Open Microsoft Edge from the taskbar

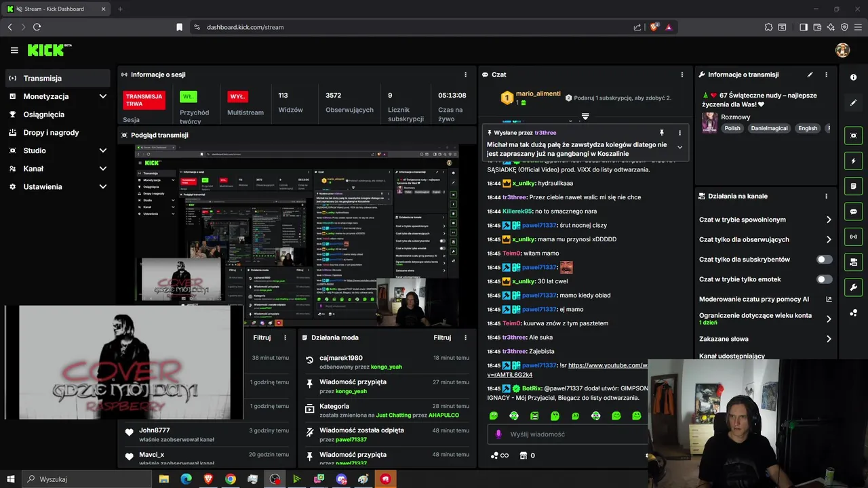pyautogui.click(x=186, y=479)
